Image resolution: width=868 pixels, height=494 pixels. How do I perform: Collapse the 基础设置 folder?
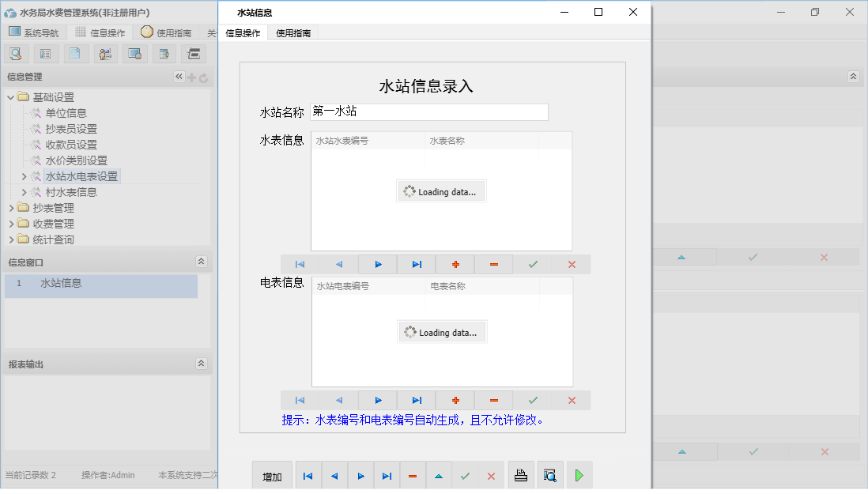coord(9,96)
